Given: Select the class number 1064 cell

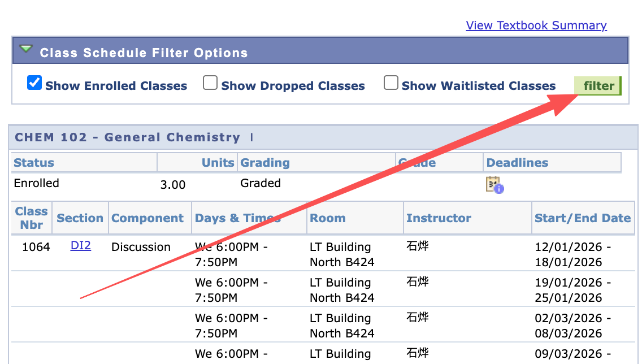Looking at the screenshot, I should [36, 247].
